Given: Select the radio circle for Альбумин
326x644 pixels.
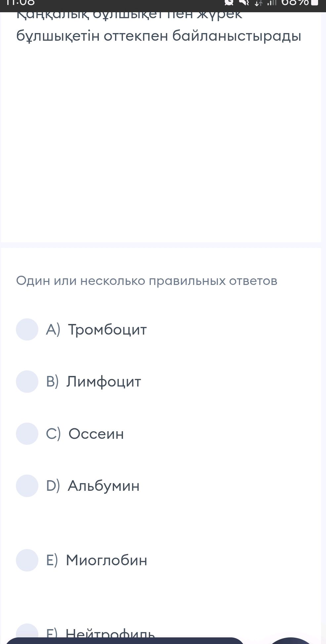Looking at the screenshot, I should (27, 485).
